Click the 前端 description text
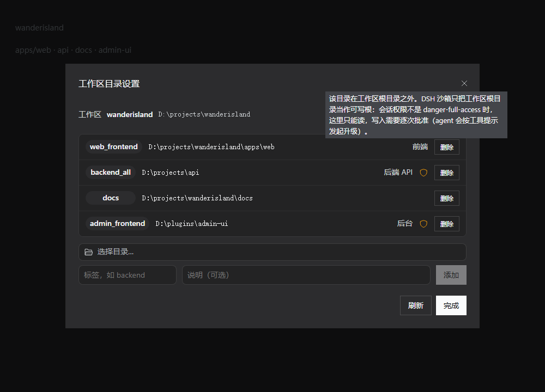The image size is (545, 392). pos(420,147)
